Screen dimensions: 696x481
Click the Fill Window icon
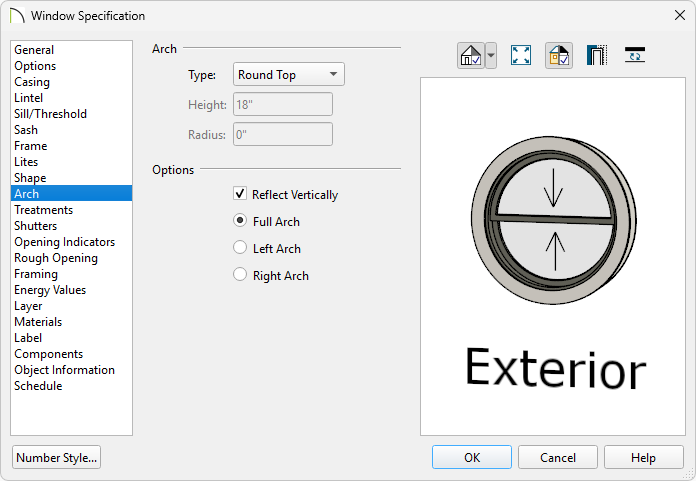(x=521, y=55)
